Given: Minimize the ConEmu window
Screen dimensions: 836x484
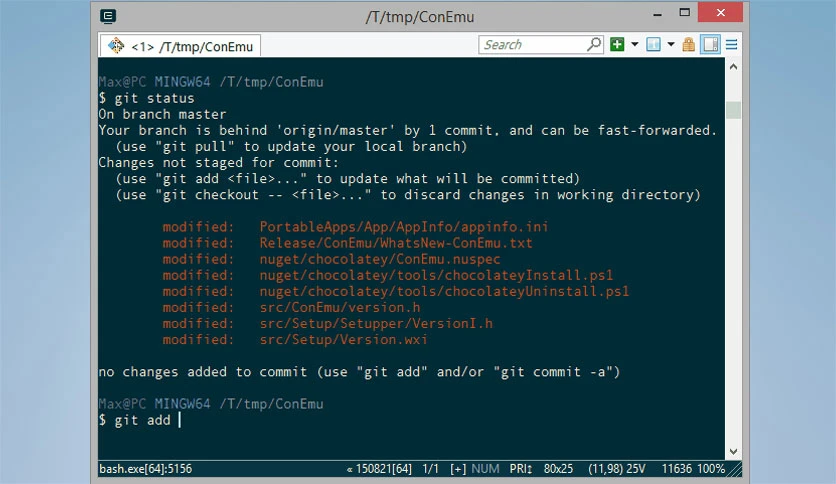Looking at the screenshot, I should pyautogui.click(x=657, y=13).
